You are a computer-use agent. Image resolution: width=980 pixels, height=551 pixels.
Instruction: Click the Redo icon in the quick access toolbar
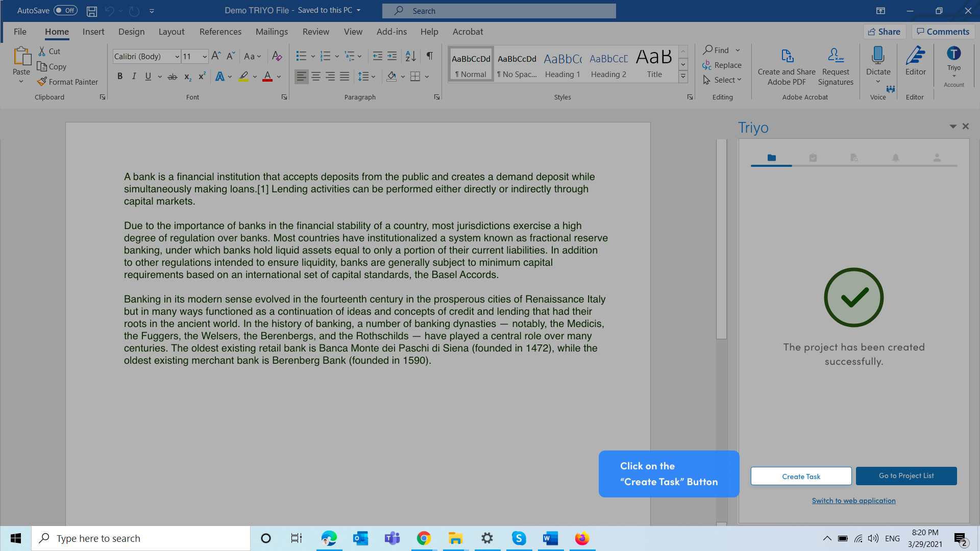(134, 11)
